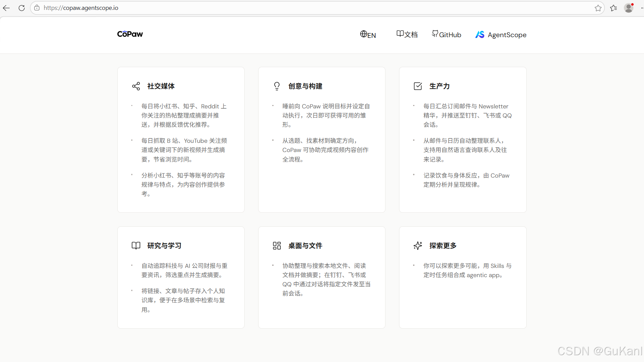
Task: Click the 生产力 card heading
Action: click(x=439, y=86)
